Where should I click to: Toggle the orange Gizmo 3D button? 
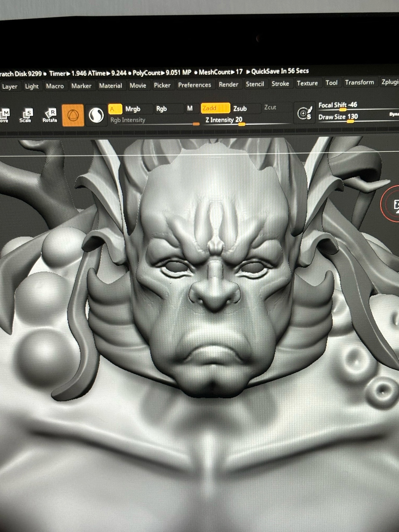pyautogui.click(x=73, y=115)
